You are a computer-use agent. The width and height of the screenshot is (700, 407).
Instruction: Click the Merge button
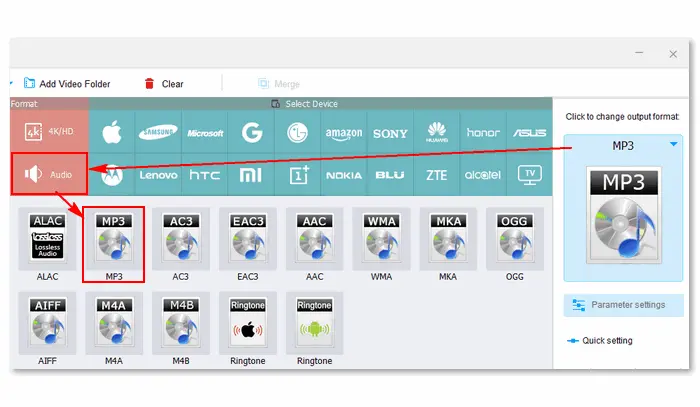pos(279,83)
